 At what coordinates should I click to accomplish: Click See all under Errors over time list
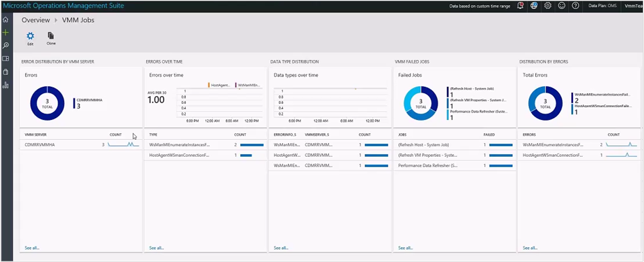156,247
